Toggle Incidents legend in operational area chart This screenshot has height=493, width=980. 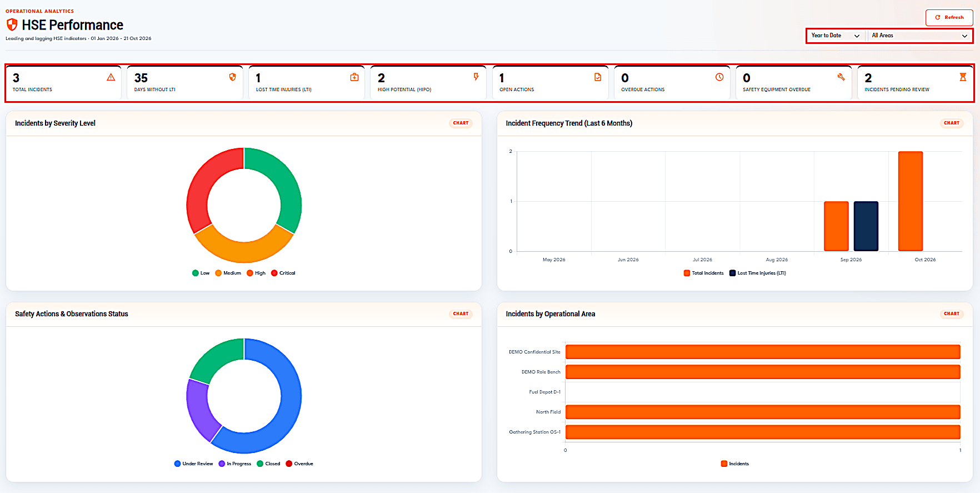[734, 464]
